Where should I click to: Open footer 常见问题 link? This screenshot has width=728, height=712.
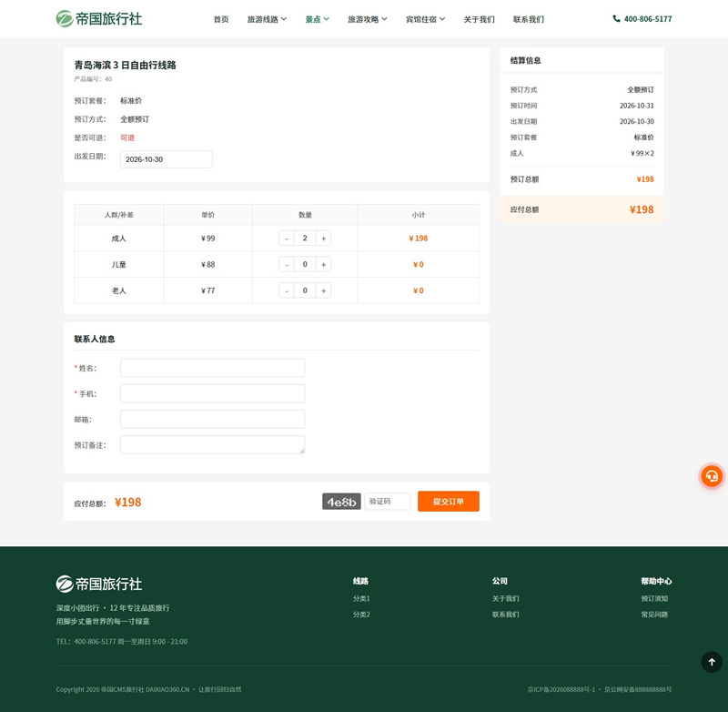click(654, 614)
